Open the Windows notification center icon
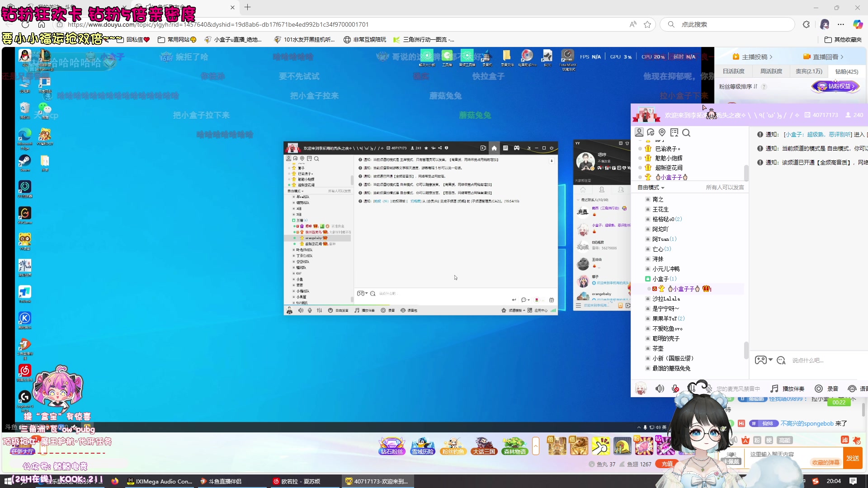 853,481
